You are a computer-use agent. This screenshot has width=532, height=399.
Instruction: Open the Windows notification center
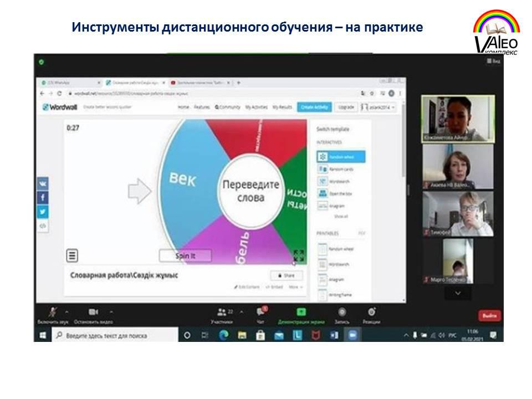493,336
